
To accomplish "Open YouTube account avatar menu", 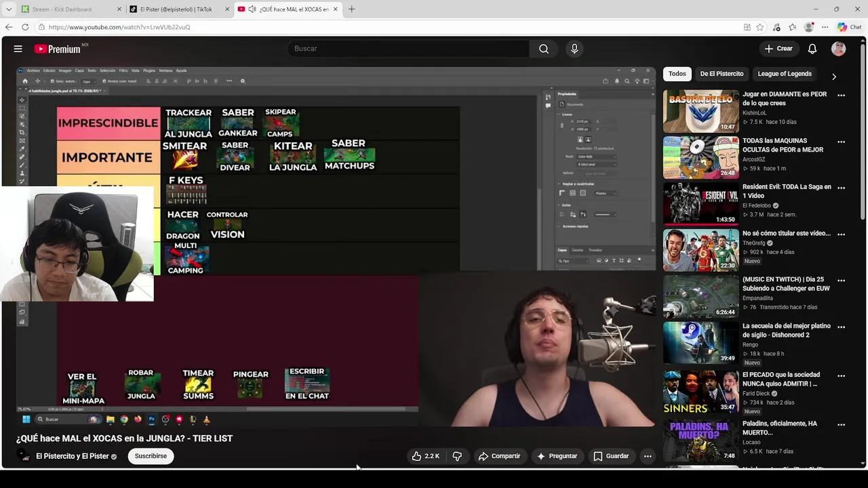I will pos(839,49).
